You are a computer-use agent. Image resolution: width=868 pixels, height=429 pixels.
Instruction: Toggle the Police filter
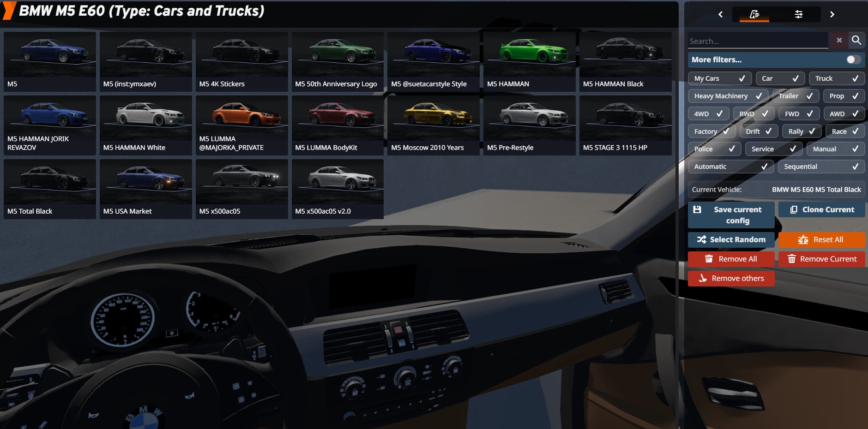click(714, 149)
